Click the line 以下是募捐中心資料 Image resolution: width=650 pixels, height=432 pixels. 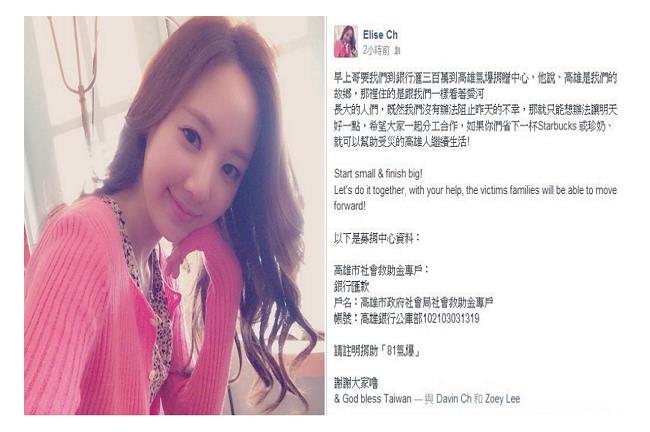[x=376, y=238]
